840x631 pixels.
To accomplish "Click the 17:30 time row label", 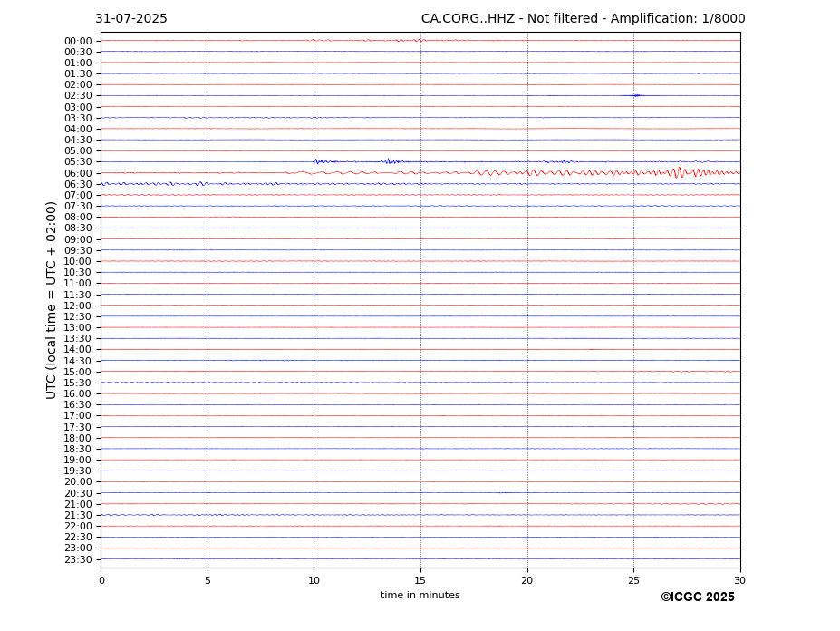I will pos(78,427).
